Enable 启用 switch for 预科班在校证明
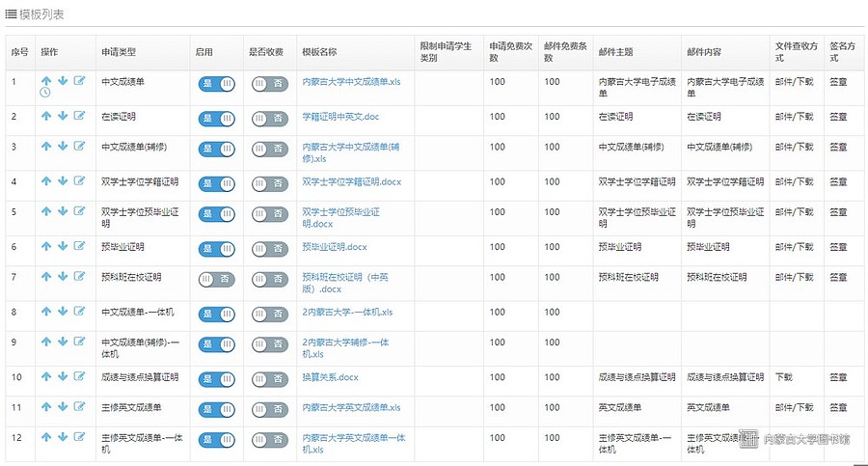This screenshot has width=868, height=466. coord(216,279)
